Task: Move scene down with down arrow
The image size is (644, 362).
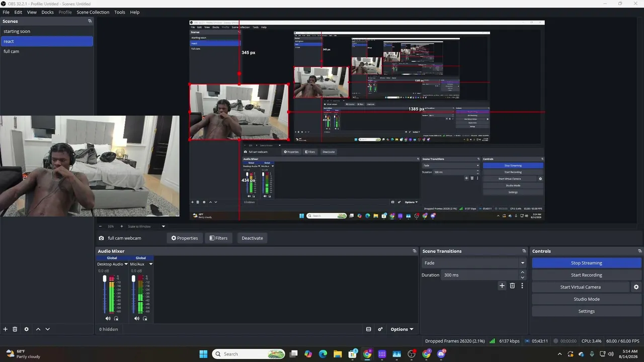Action: coord(47,329)
